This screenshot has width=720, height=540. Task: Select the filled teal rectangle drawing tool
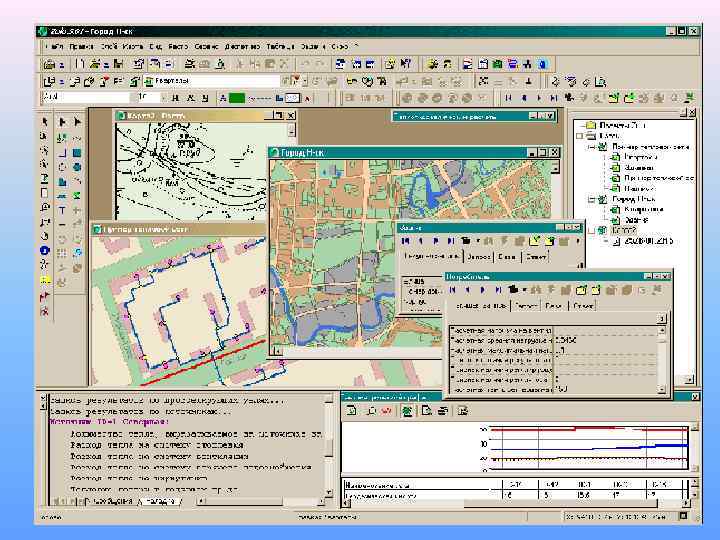[79, 152]
